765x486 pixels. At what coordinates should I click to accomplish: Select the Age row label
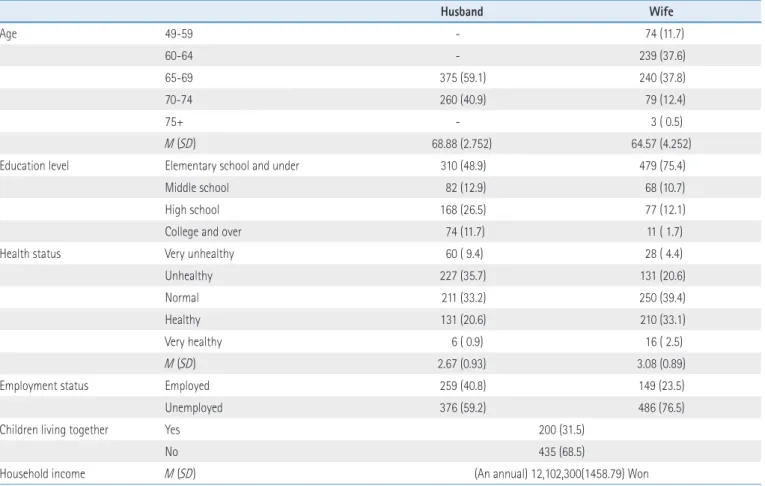[x=8, y=34]
